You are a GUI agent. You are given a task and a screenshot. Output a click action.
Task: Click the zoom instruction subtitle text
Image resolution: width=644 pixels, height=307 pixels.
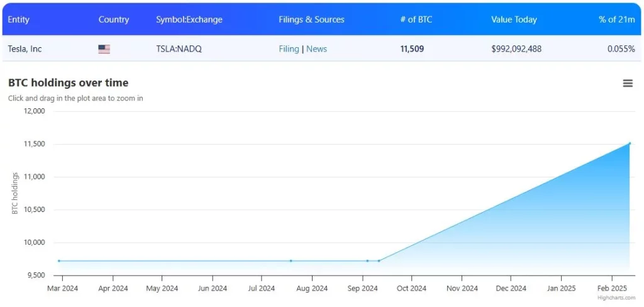click(75, 99)
